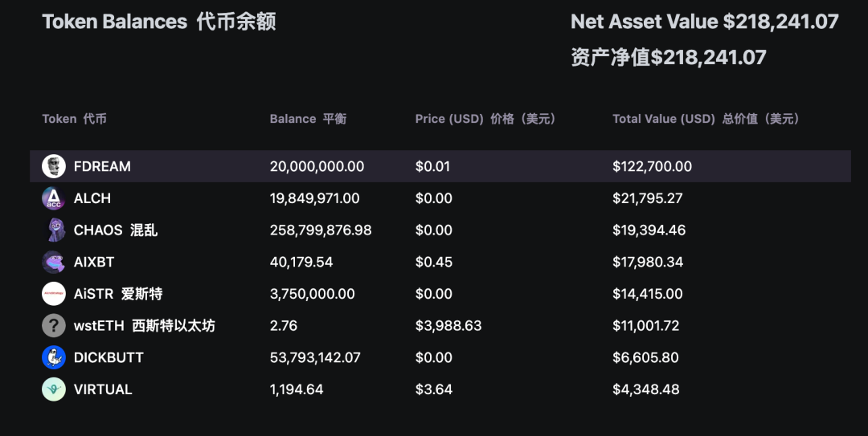Sort by the Total Value (USD) header
868x436 pixels.
706,119
